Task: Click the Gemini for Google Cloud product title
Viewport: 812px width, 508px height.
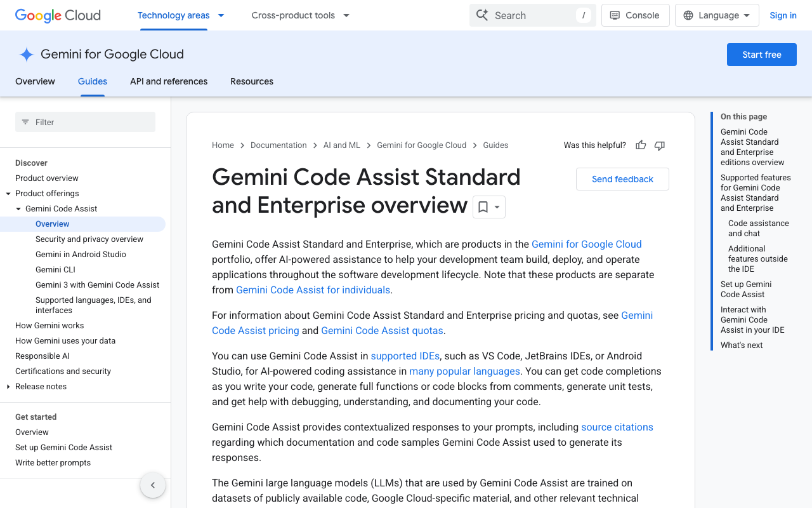Action: pyautogui.click(x=112, y=55)
